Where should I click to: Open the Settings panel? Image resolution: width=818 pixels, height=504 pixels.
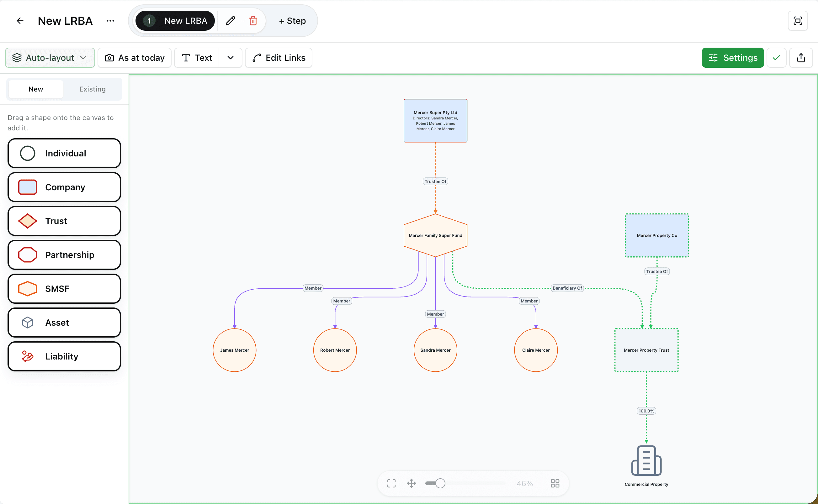(733, 58)
